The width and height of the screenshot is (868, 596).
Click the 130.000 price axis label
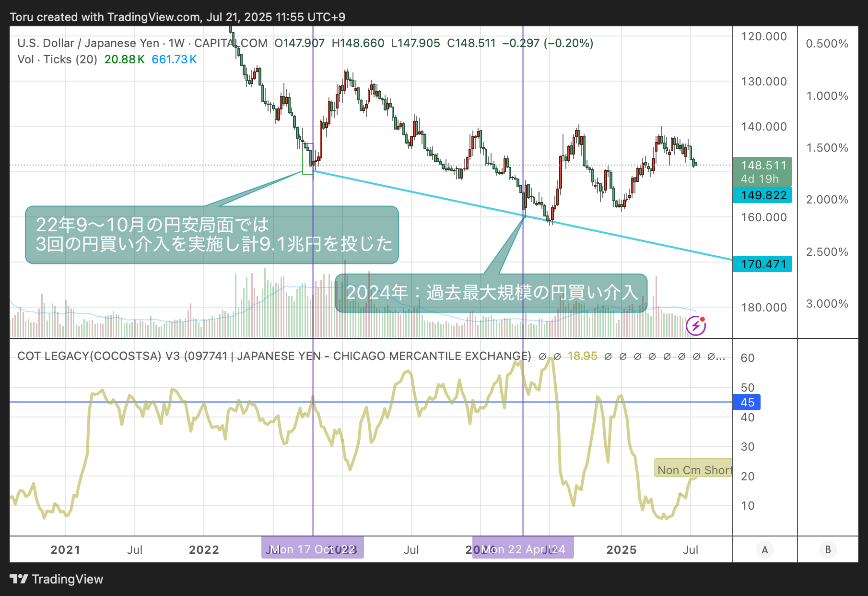pyautogui.click(x=764, y=82)
